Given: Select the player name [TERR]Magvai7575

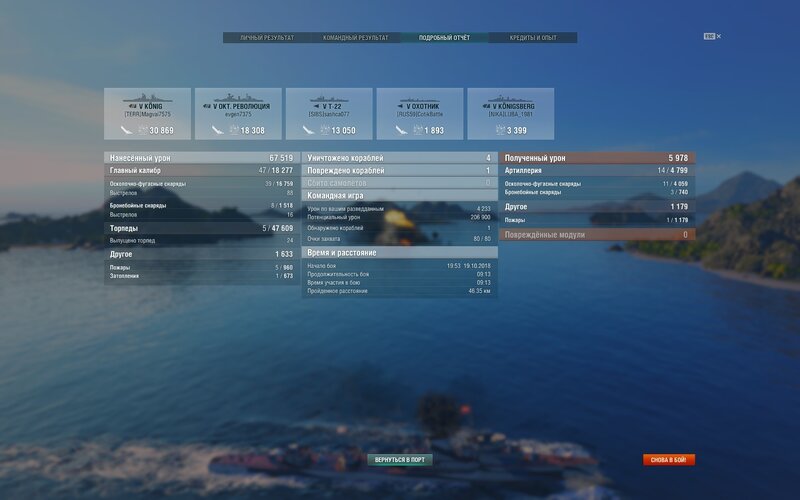Looking at the screenshot, I should pyautogui.click(x=147, y=114).
